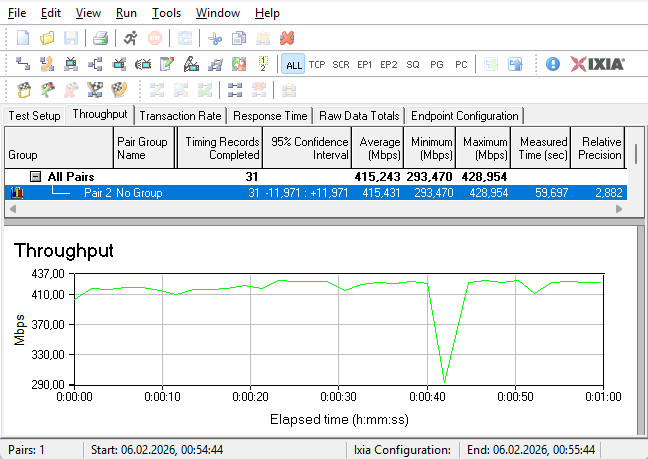Open the Tools menu
The width and height of the screenshot is (648, 459).
[166, 13]
